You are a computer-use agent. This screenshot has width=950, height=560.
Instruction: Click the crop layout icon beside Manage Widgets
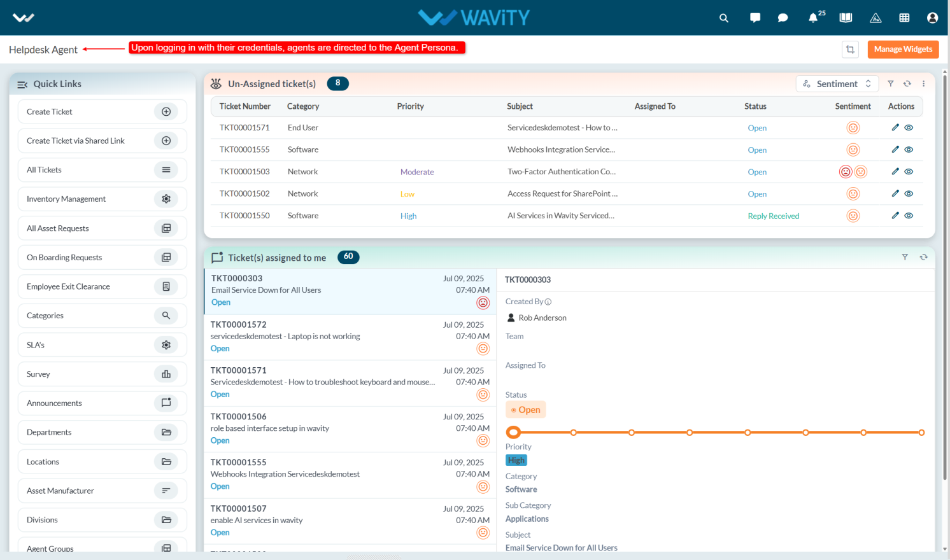[850, 49]
